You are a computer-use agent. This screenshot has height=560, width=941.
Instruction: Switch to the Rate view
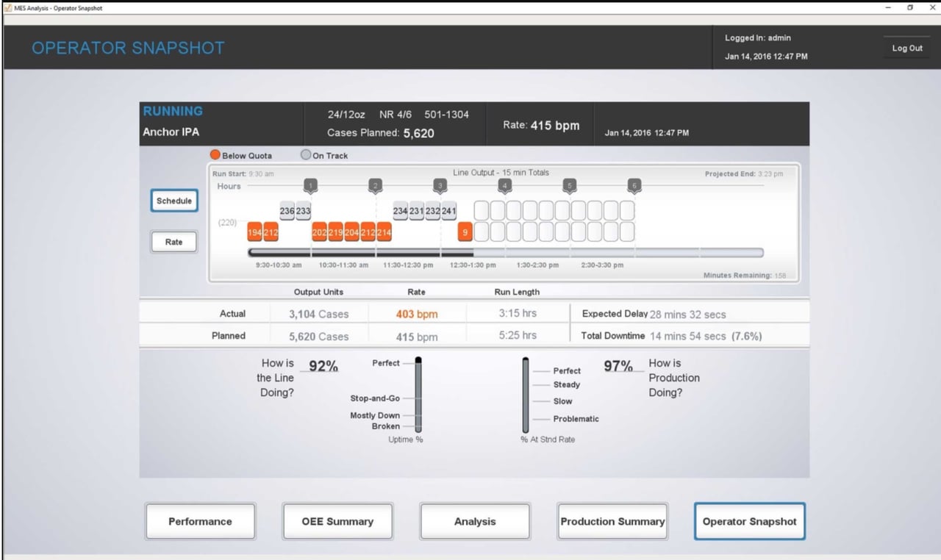tap(173, 241)
